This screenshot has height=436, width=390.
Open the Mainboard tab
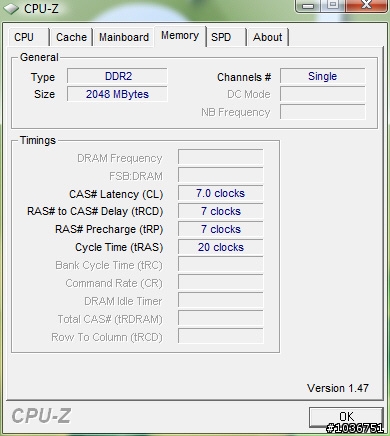[124, 37]
